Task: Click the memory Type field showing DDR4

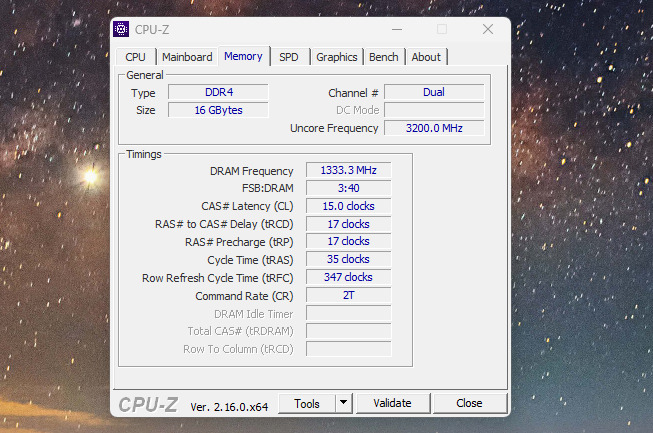Action: (x=219, y=92)
